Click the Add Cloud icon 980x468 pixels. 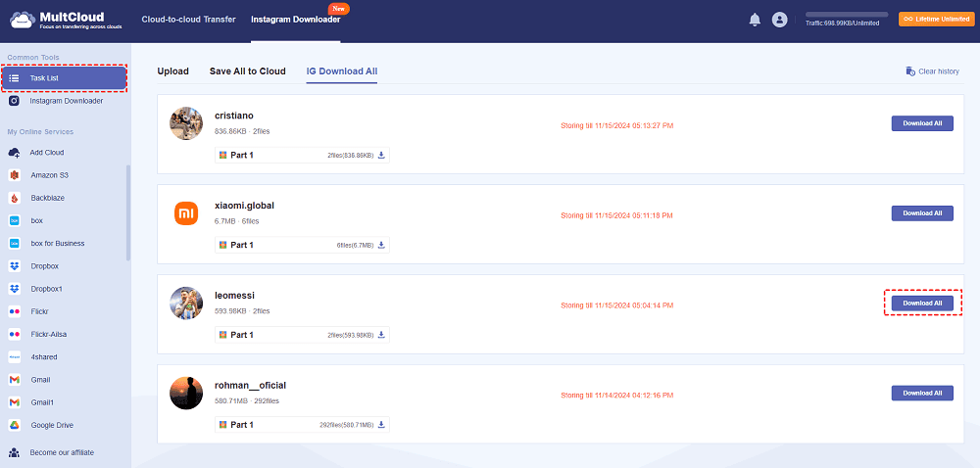coord(15,153)
